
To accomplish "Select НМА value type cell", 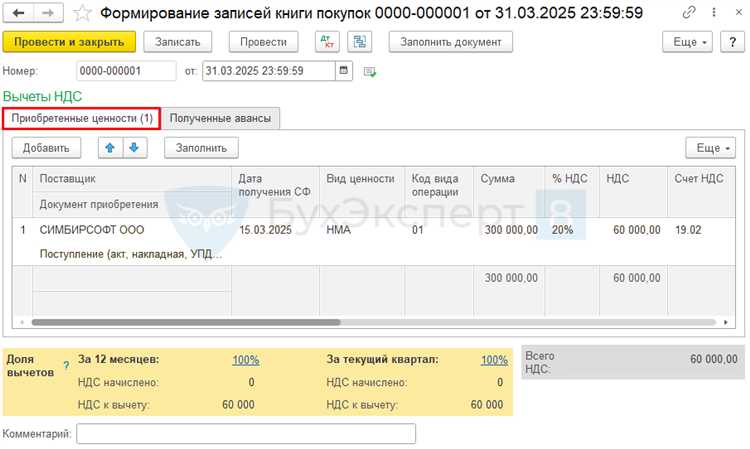I will tap(362, 230).
